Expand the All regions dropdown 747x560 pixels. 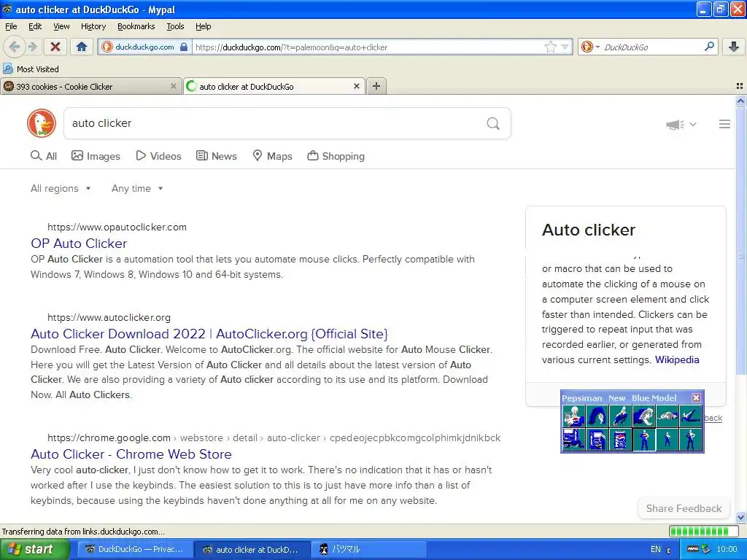pos(61,189)
